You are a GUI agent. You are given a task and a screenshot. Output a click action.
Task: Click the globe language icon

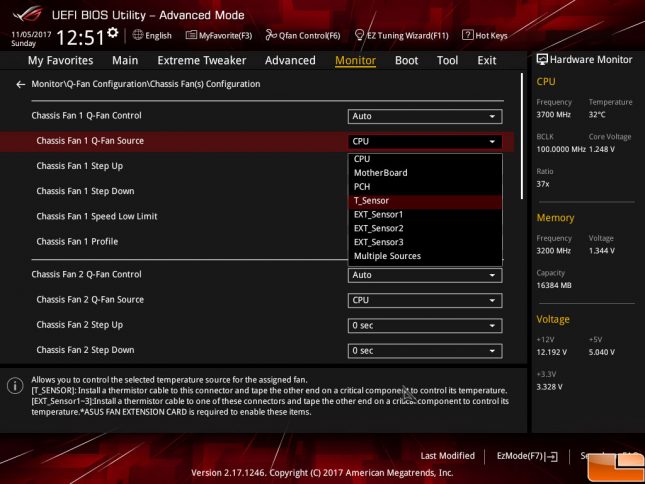138,35
